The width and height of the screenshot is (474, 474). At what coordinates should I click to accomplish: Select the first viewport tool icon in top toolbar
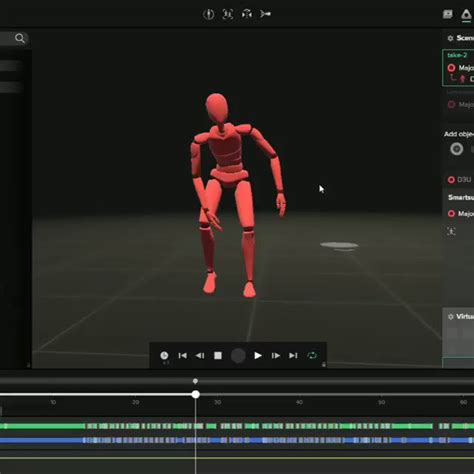point(209,14)
